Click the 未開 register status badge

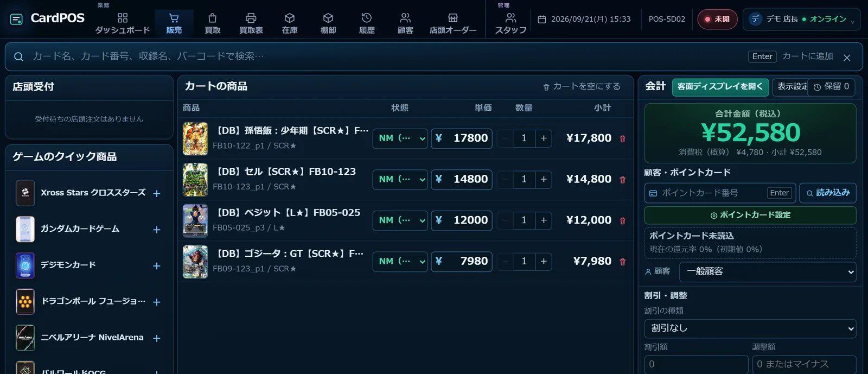pos(717,19)
